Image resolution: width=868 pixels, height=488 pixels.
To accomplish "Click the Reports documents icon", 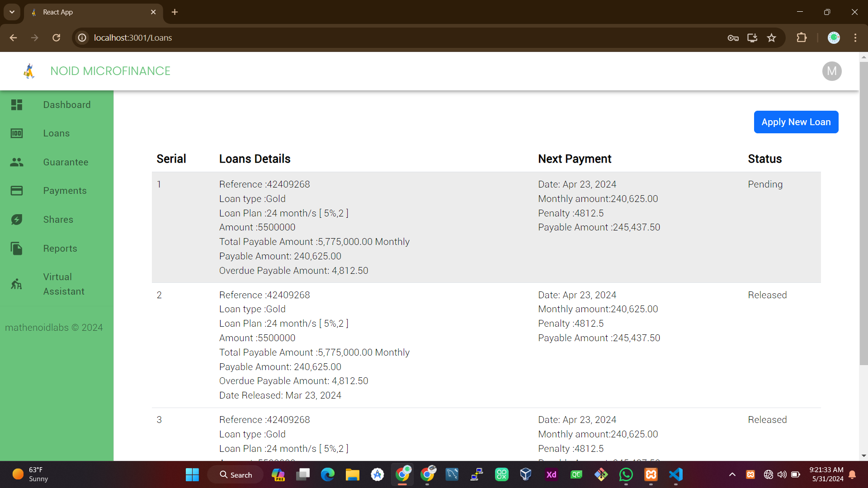I will pyautogui.click(x=17, y=249).
